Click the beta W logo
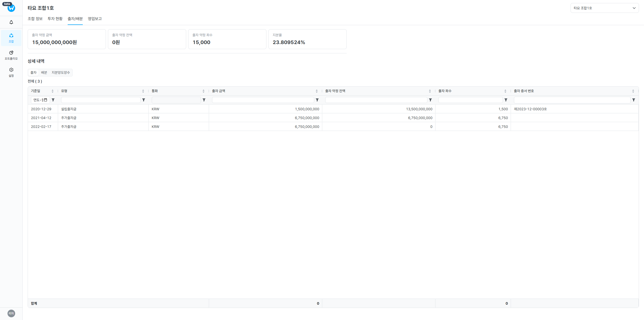Viewport: 644px width, 320px height. 11,8
